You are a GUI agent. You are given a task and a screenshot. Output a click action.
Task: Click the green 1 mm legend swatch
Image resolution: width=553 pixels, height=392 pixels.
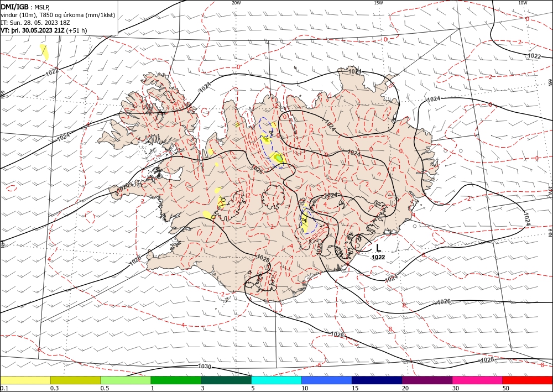click(176, 380)
